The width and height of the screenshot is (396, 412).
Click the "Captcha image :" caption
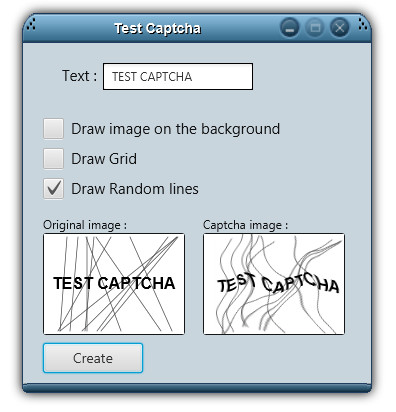(245, 225)
